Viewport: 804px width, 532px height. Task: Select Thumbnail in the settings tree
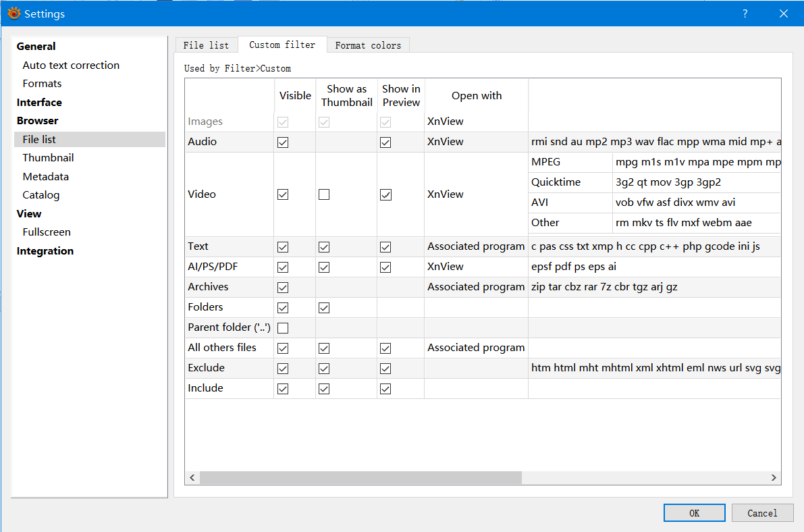tap(48, 158)
